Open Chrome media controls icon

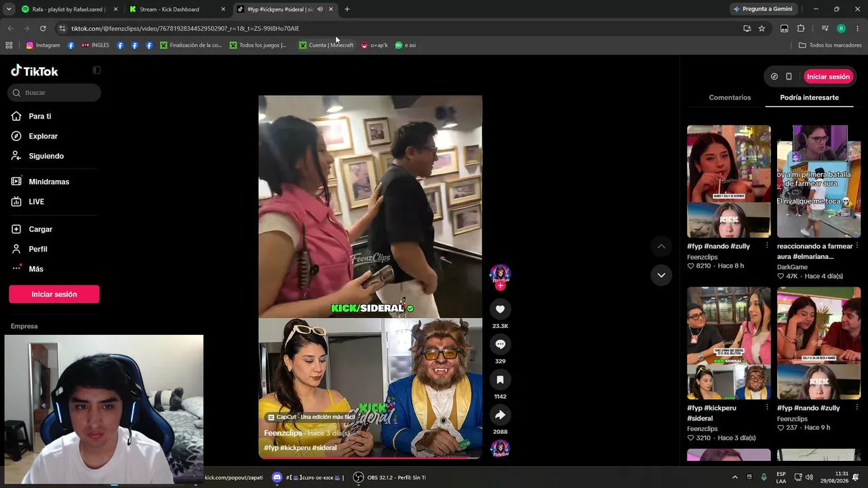[x=825, y=28]
